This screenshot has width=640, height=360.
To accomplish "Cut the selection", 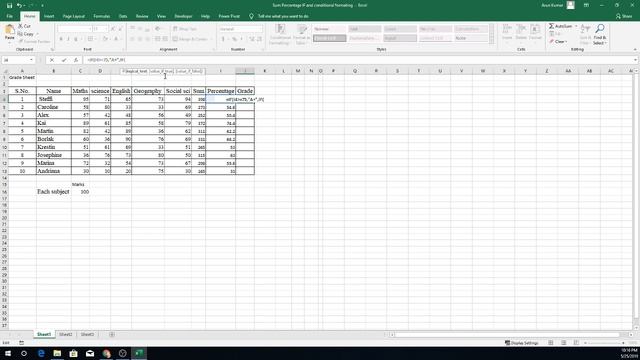I will pyautogui.click(x=24, y=26).
